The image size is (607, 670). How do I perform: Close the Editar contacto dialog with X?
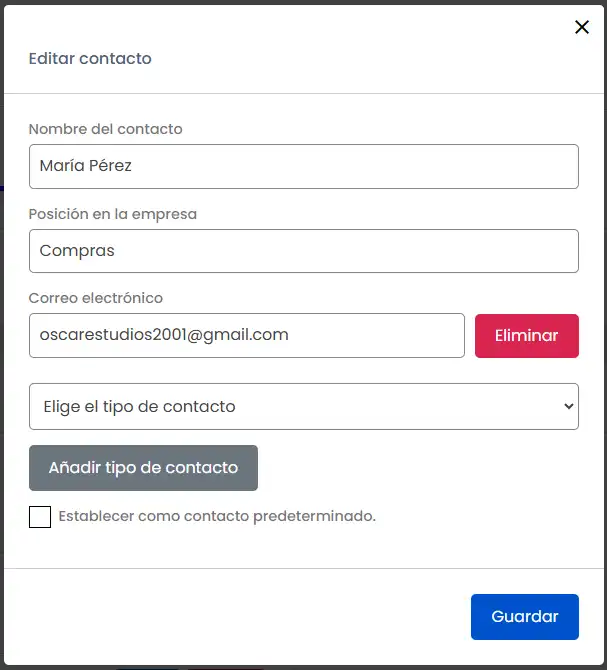(x=582, y=28)
